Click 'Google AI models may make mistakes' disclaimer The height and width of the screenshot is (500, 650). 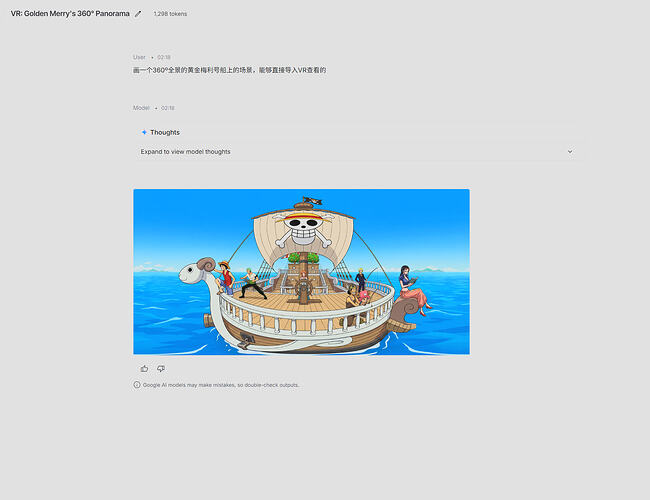click(221, 385)
